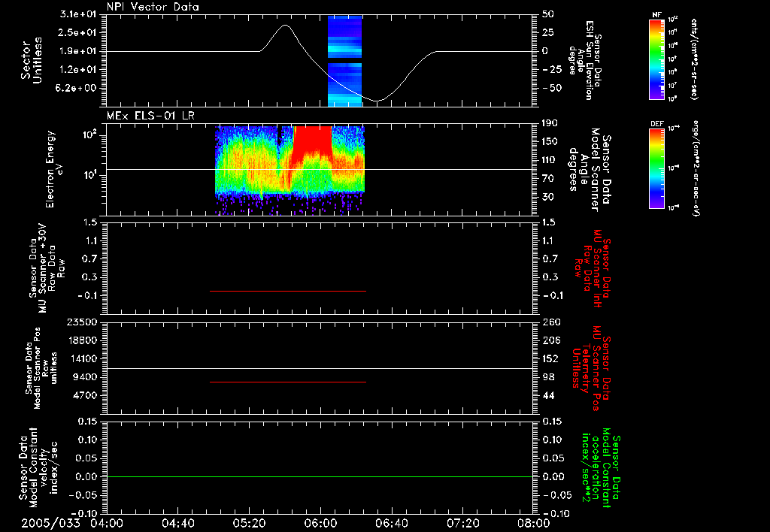Click the '9400' scanner position axis value

click(x=85, y=377)
